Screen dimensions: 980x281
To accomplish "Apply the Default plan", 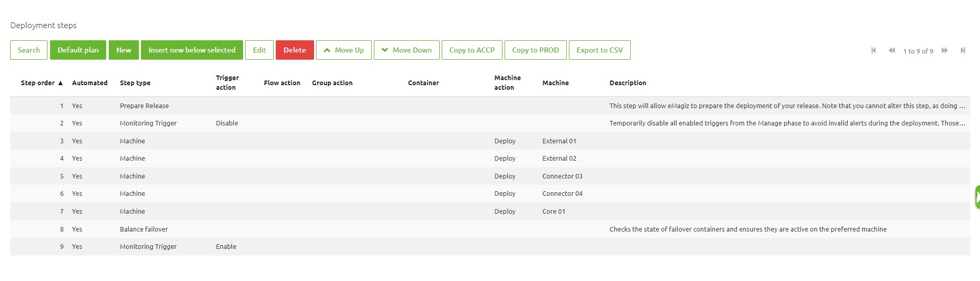I will pyautogui.click(x=78, y=50).
